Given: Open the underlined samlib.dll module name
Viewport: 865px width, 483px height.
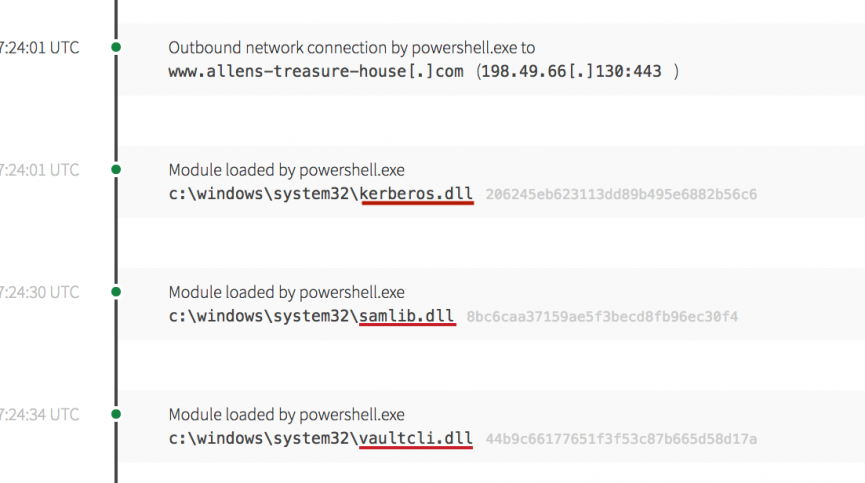Looking at the screenshot, I should coord(408,317).
